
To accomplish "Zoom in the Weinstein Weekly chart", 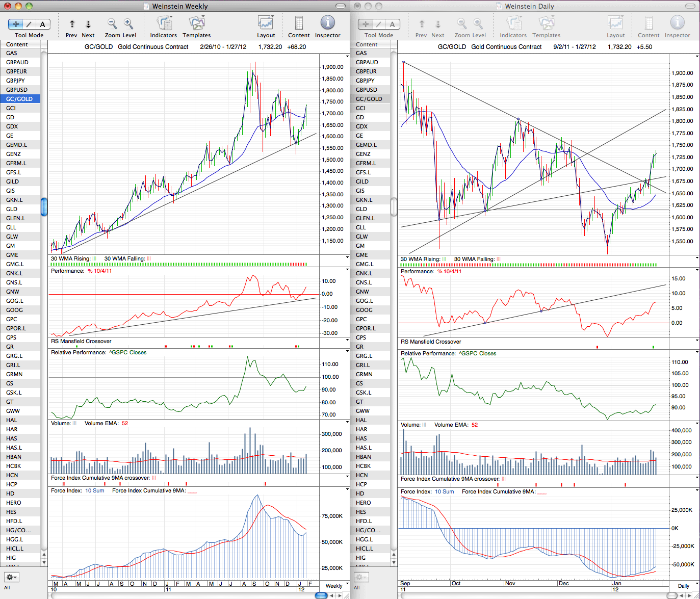I will (128, 24).
